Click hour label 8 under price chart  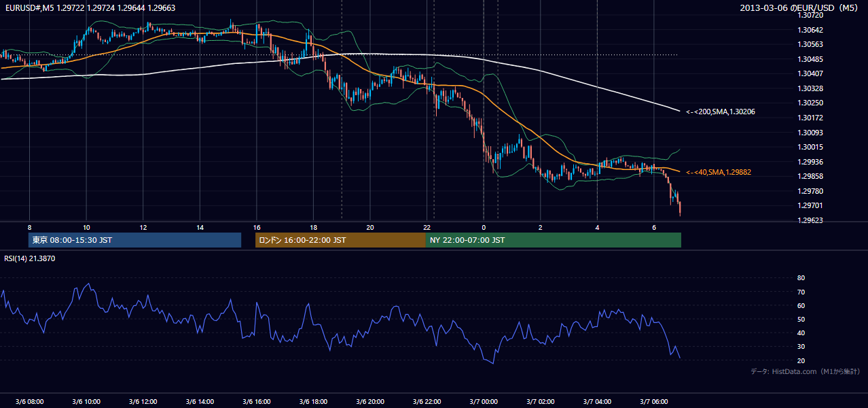[x=29, y=227]
